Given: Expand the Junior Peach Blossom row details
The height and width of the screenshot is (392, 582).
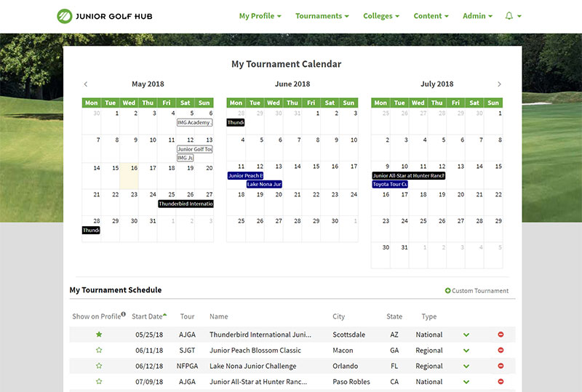Looking at the screenshot, I should [x=466, y=351].
